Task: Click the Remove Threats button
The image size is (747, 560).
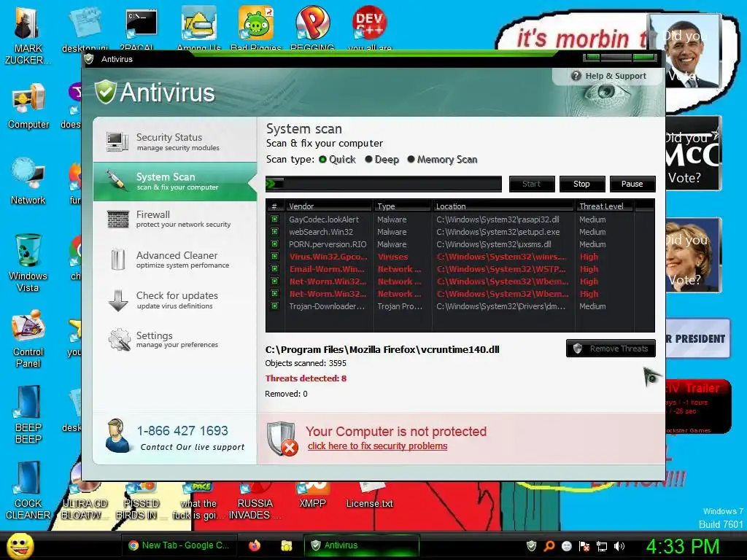Action: click(611, 349)
